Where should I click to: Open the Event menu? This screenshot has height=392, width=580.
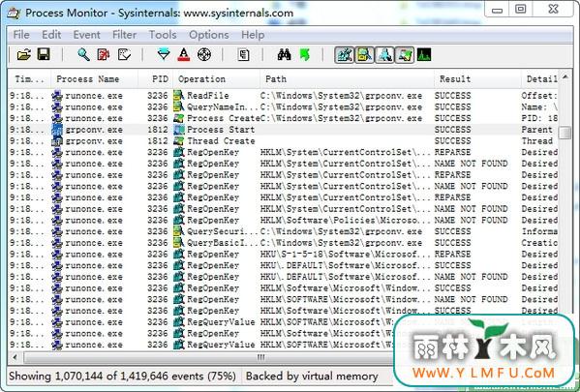coord(86,35)
